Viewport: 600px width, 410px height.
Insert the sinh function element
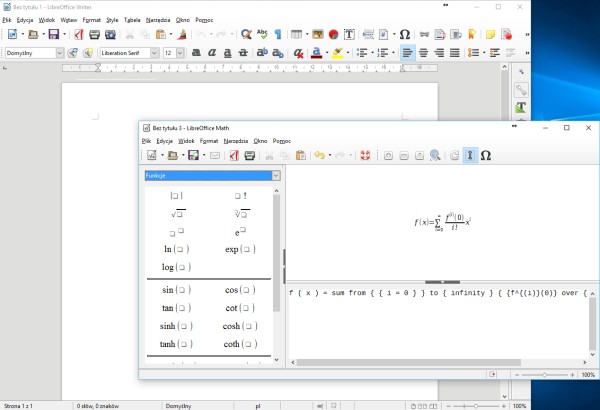point(175,325)
